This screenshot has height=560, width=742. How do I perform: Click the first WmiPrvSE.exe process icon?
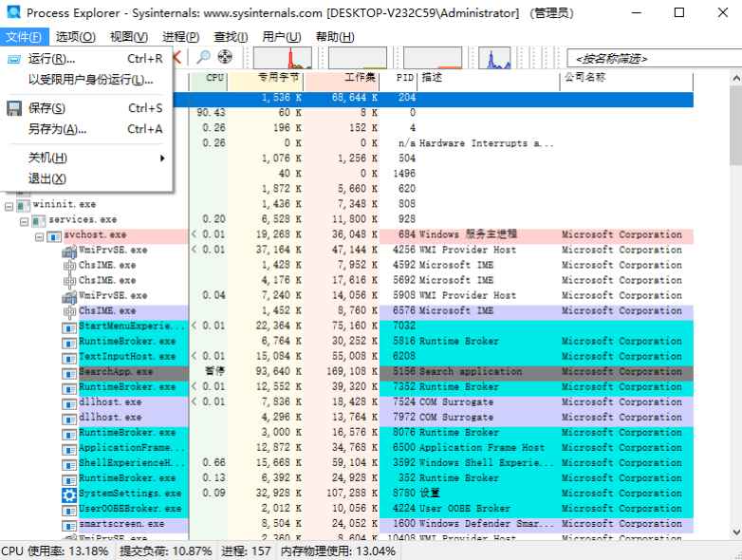(x=69, y=251)
